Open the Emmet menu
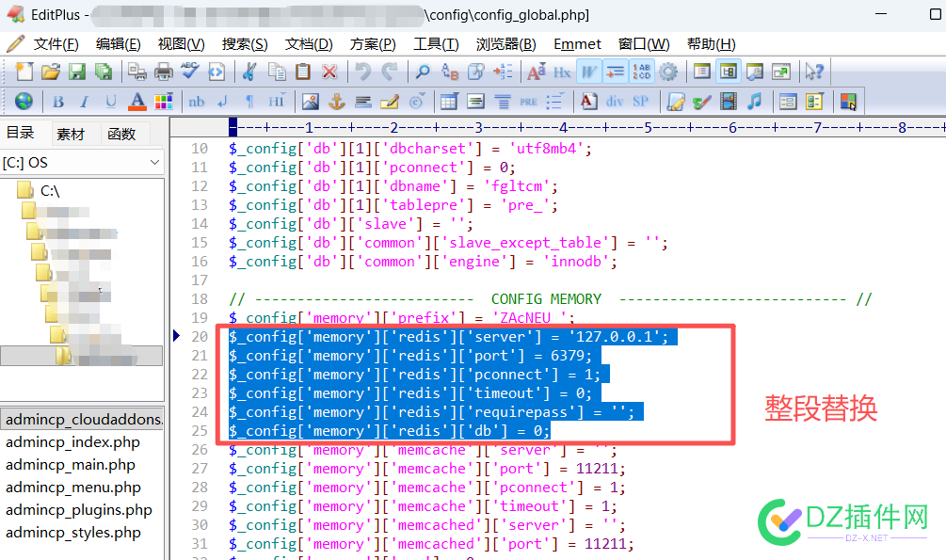946x560 pixels. [577, 43]
